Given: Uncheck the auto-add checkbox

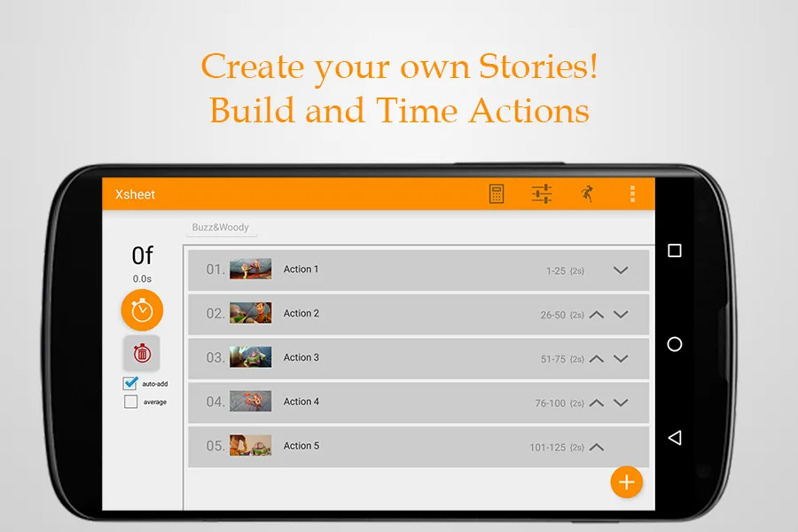Looking at the screenshot, I should click(130, 383).
